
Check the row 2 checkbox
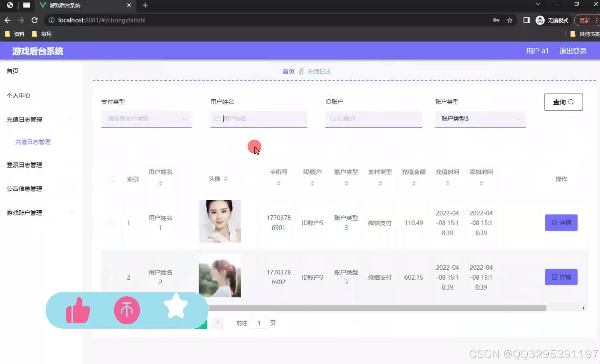111,277
